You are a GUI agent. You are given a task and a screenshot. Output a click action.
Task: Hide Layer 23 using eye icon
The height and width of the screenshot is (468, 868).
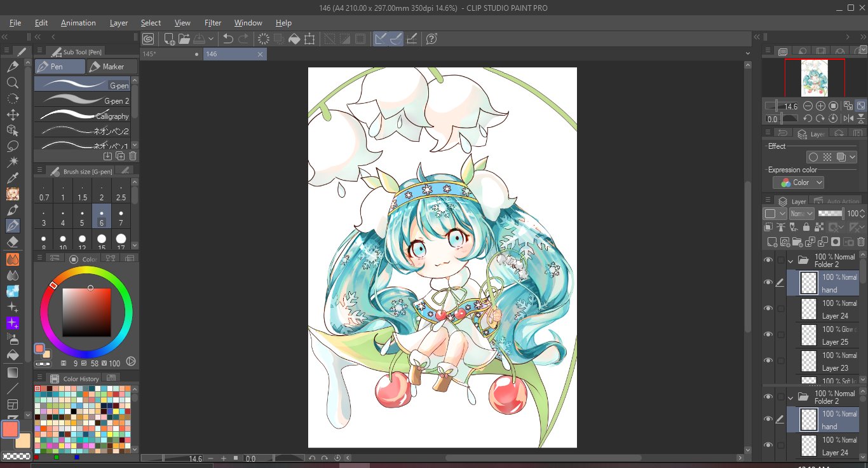768,361
